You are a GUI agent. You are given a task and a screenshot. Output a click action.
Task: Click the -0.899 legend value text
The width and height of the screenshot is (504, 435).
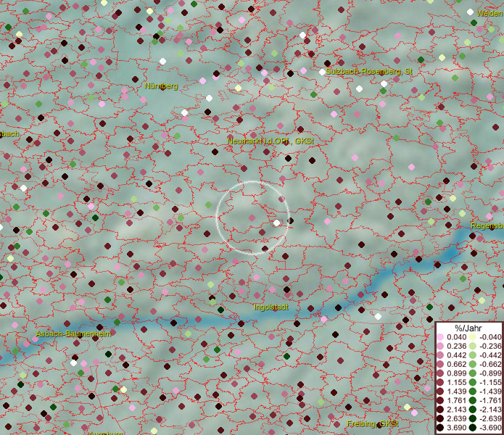coord(490,373)
